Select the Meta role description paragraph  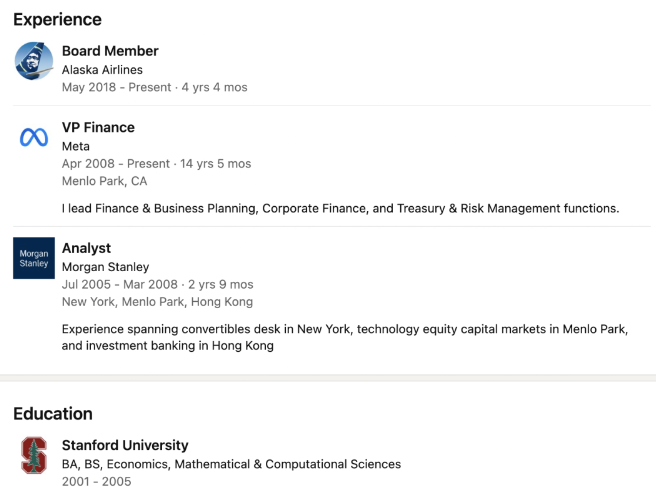point(340,209)
